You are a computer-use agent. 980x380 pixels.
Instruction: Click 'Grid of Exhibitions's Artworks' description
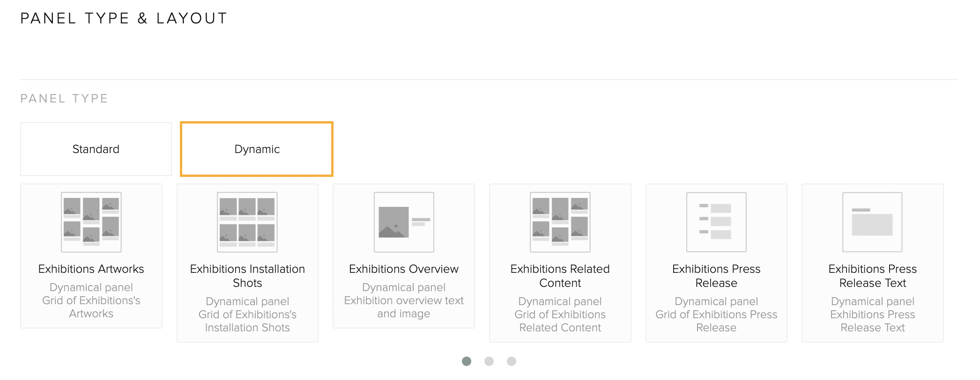tap(91, 307)
